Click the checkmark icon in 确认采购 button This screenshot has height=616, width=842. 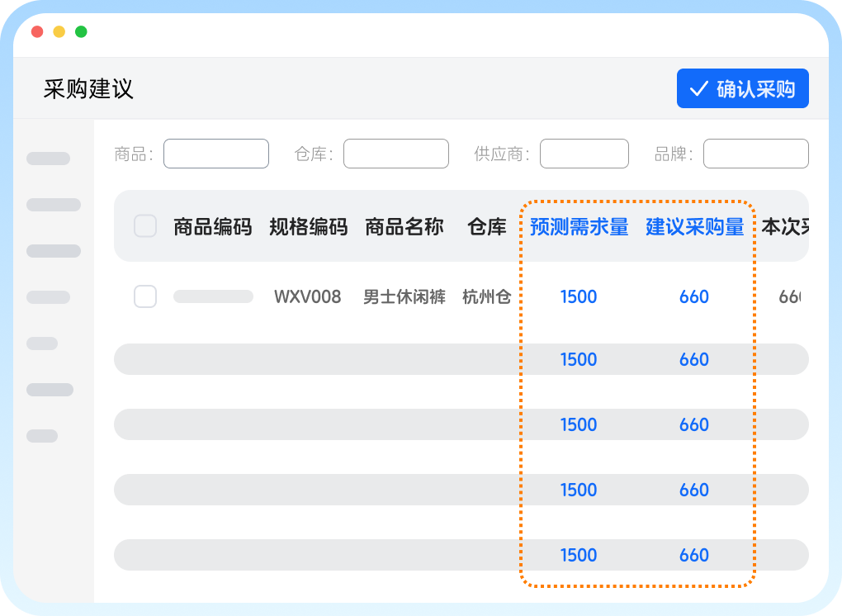click(x=698, y=88)
